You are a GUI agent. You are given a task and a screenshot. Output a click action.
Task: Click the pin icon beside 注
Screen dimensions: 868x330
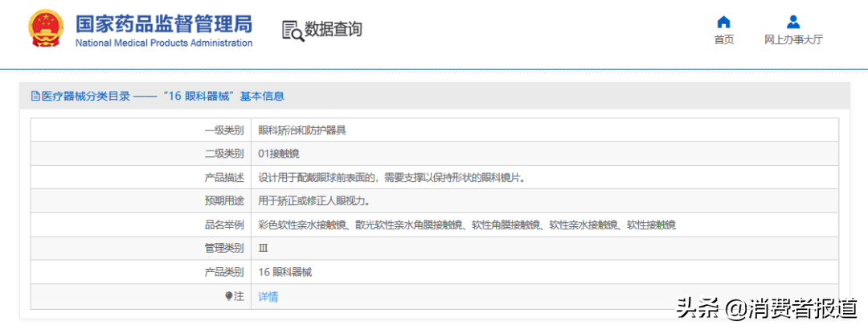pos(228,296)
